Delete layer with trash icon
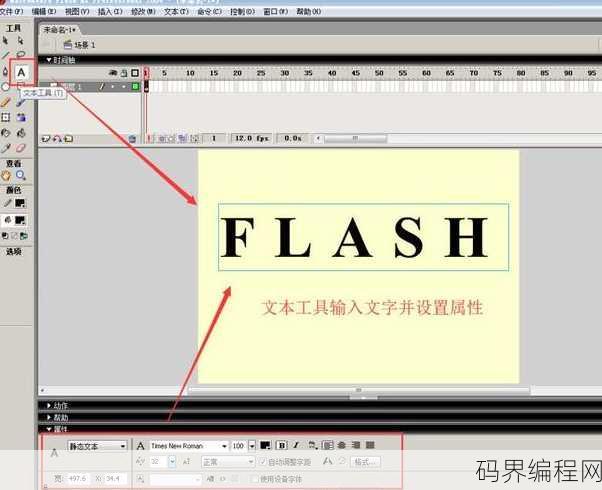The height and width of the screenshot is (490, 602). [x=132, y=139]
